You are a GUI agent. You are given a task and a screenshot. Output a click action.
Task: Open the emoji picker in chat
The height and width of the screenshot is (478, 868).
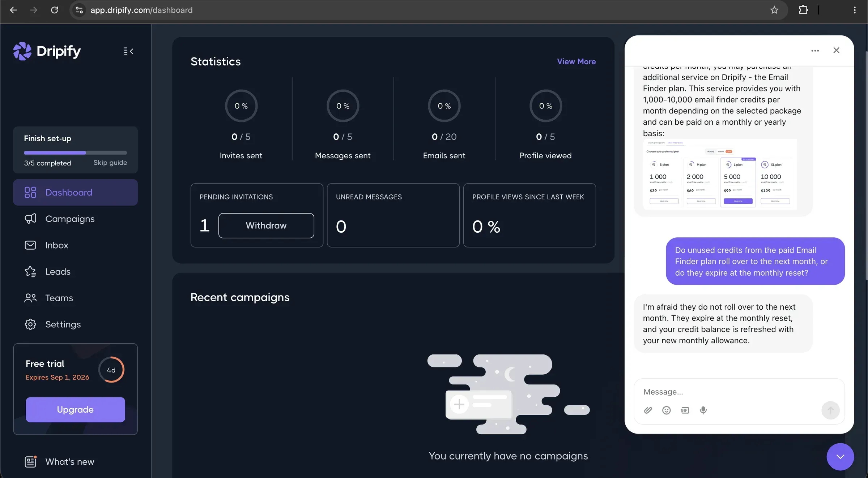coord(666,410)
